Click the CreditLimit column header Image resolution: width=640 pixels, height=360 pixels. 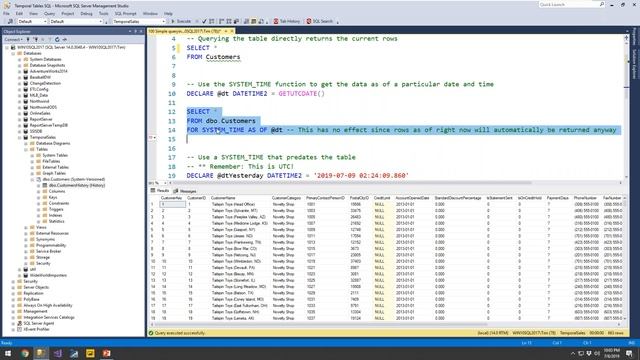(382, 198)
